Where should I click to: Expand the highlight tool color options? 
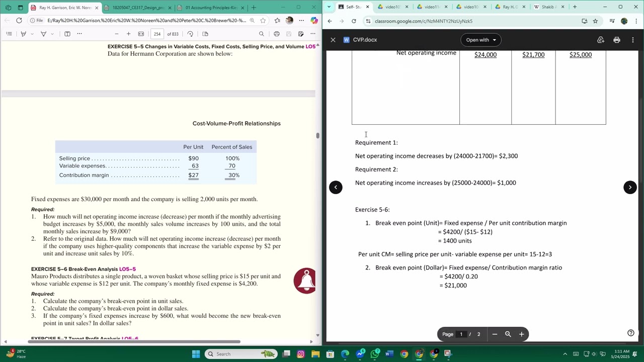click(x=32, y=34)
